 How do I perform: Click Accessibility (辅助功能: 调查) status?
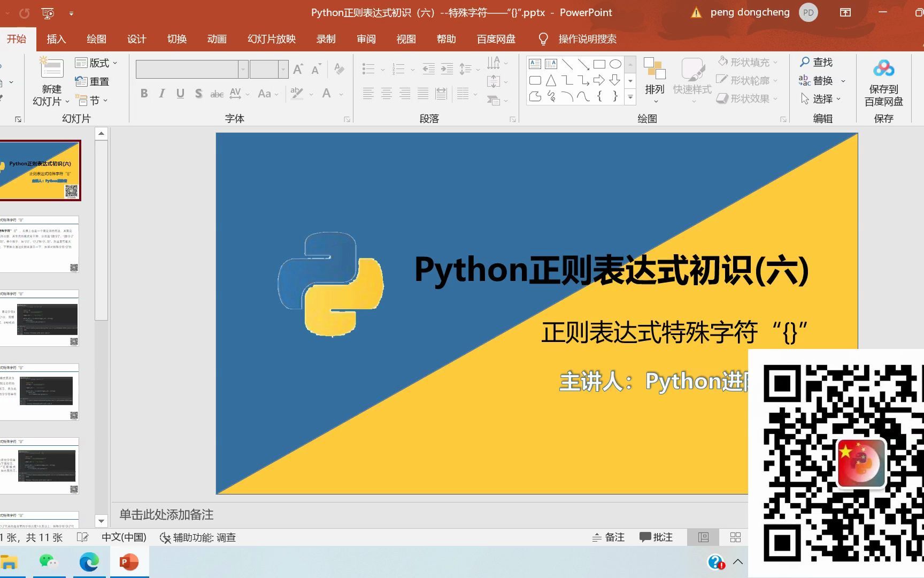pos(198,537)
